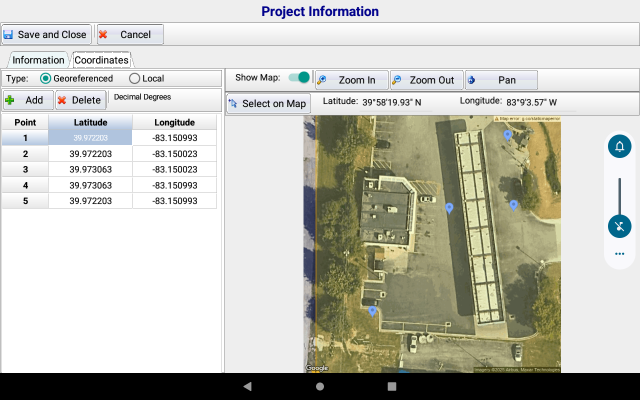Open the Coordinates tab
640x400 pixels.
point(101,60)
